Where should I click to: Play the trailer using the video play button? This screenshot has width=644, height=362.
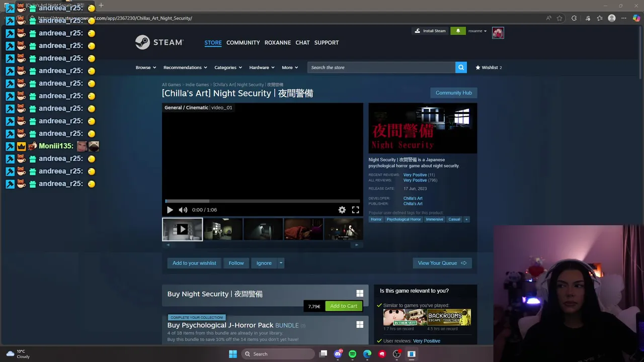coord(170,210)
